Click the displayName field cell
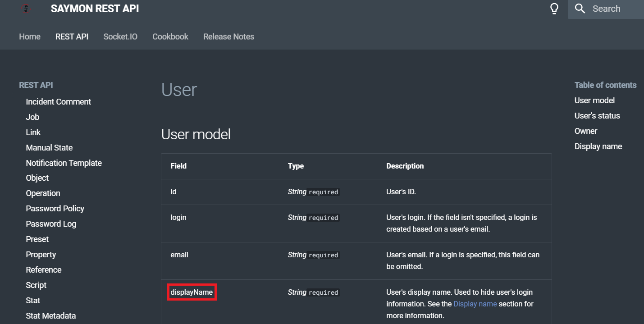The width and height of the screenshot is (644, 324). click(x=192, y=292)
